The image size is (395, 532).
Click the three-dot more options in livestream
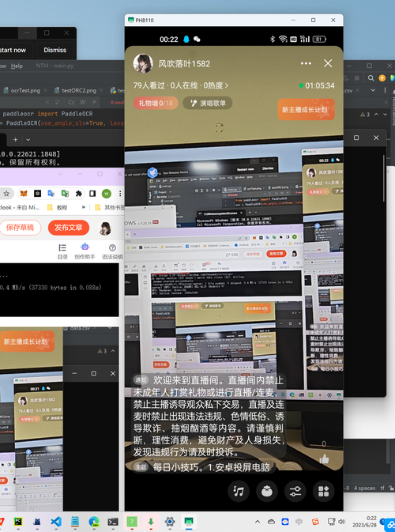pyautogui.click(x=306, y=63)
